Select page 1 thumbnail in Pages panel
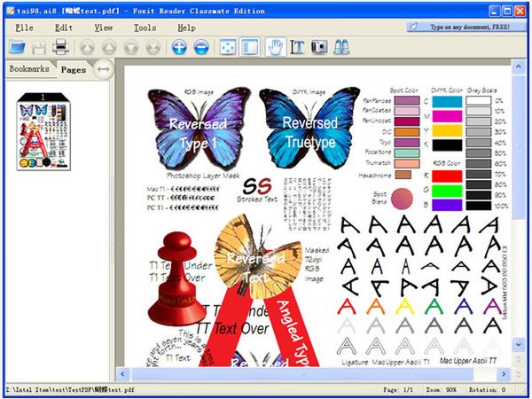The height and width of the screenshot is (399, 532). [x=43, y=131]
